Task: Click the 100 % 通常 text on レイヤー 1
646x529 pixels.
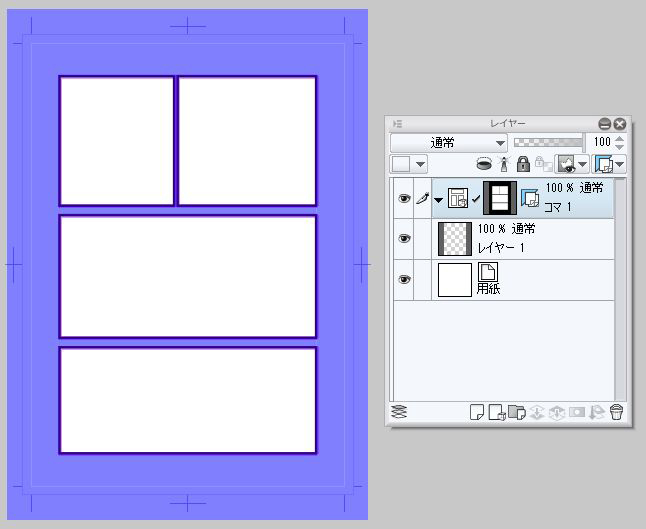Action: click(506, 228)
